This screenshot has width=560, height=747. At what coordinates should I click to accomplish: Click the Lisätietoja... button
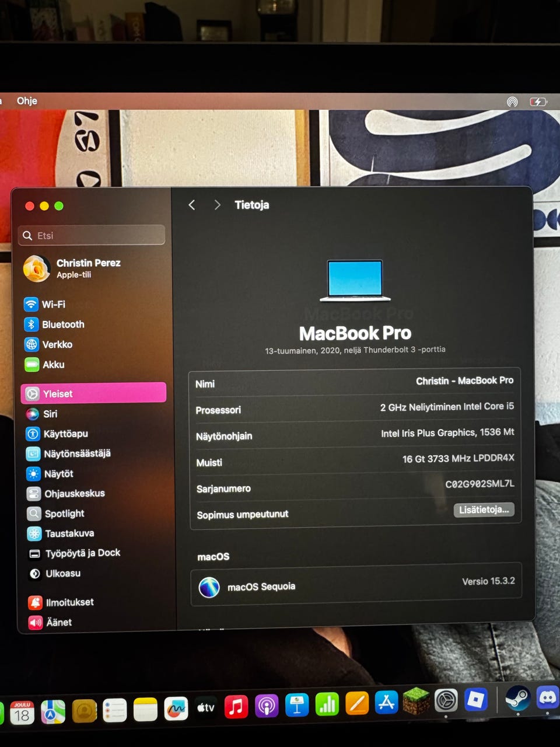pos(484,509)
